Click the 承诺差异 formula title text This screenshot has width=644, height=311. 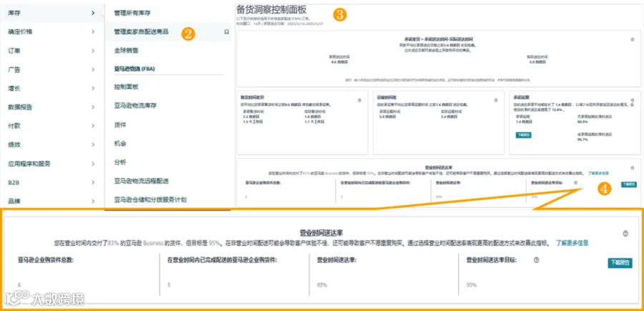pyautogui.click(x=438, y=39)
